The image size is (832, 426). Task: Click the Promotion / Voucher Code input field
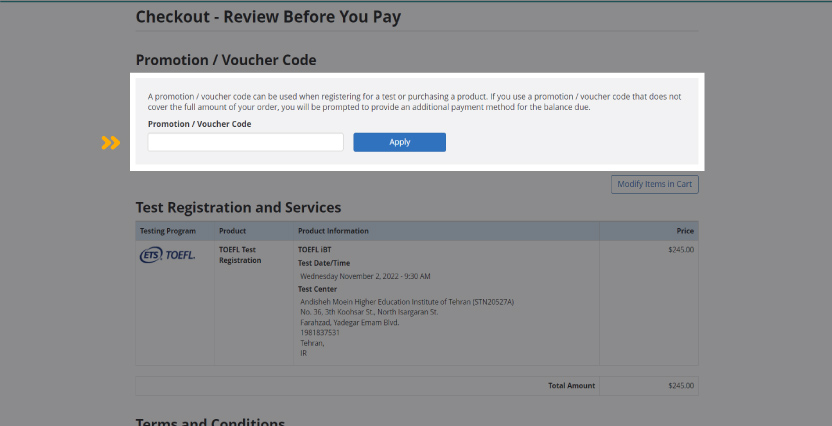[x=246, y=142]
